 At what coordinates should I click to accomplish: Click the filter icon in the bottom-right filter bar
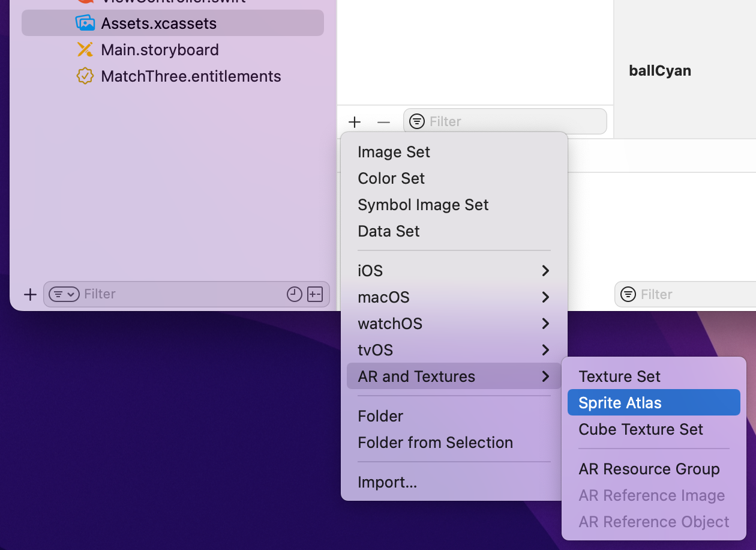[x=628, y=294]
